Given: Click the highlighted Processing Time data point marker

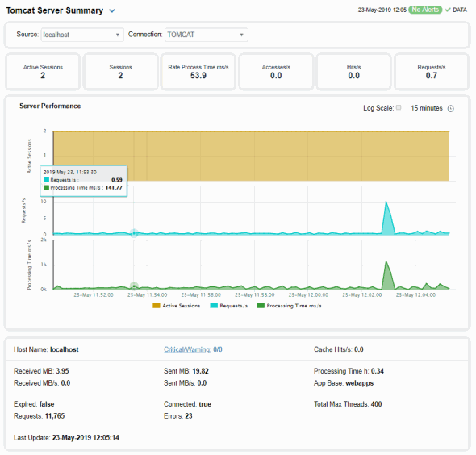Looking at the screenshot, I should (x=134, y=286).
